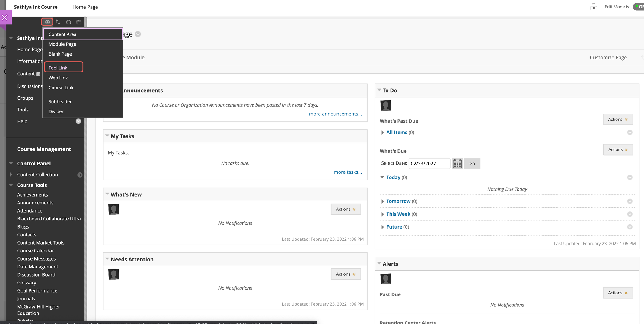Image resolution: width=644 pixels, height=324 pixels.
Task: Click the avatar in Alerts module
Action: (386, 279)
